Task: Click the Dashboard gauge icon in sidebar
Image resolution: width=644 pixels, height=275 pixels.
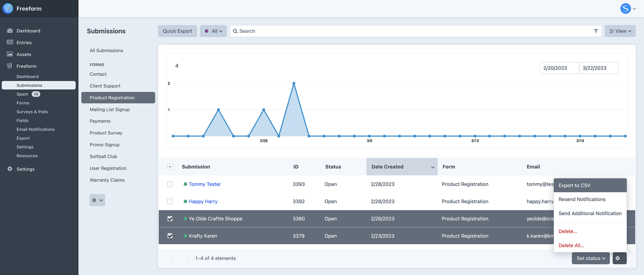Action: (10, 31)
